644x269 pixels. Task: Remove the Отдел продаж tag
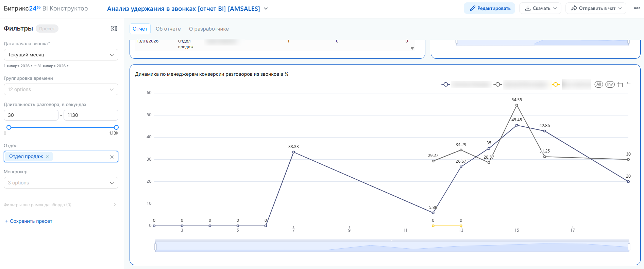(x=47, y=157)
